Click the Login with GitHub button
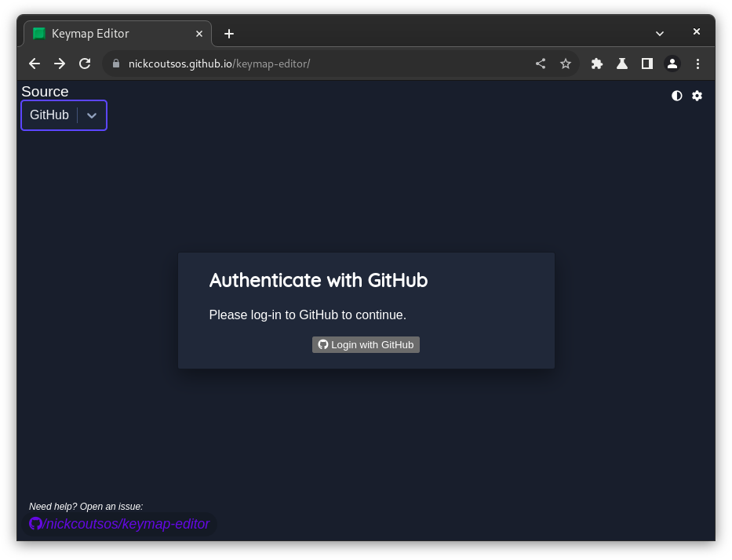The height and width of the screenshot is (560, 732). [366, 345]
